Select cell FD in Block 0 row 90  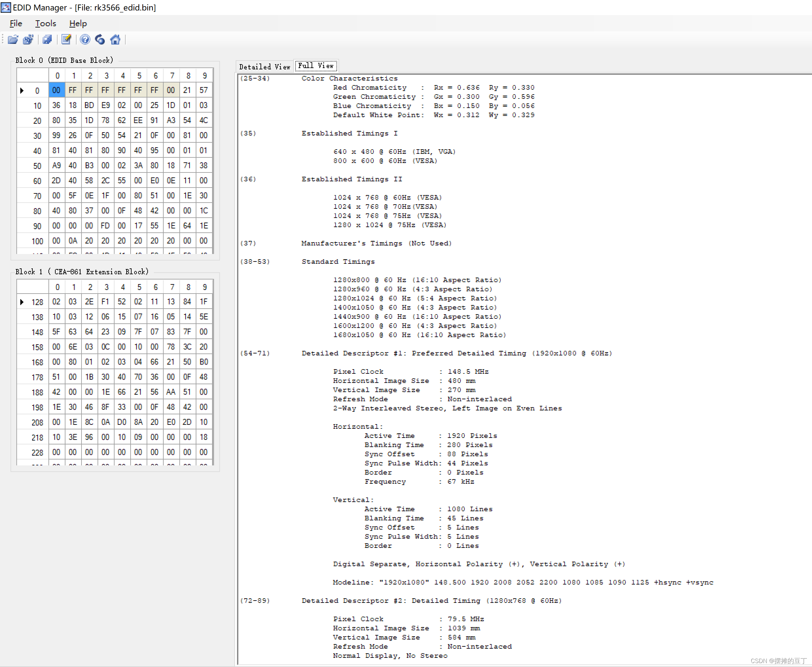[x=106, y=225]
